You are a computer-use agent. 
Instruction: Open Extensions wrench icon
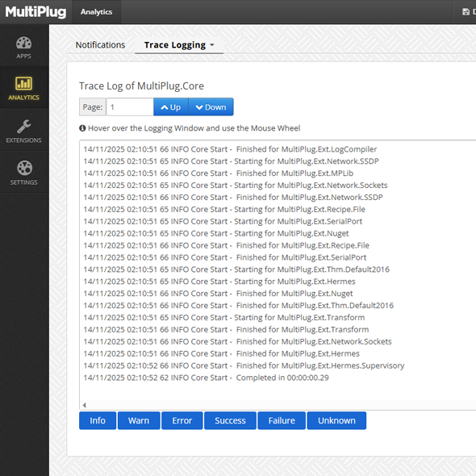point(23,126)
